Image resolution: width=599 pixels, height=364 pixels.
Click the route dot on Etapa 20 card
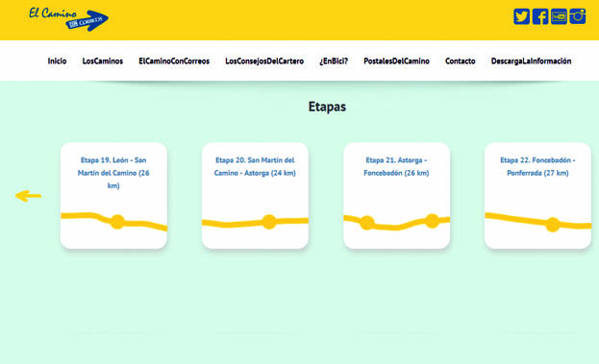click(x=269, y=222)
